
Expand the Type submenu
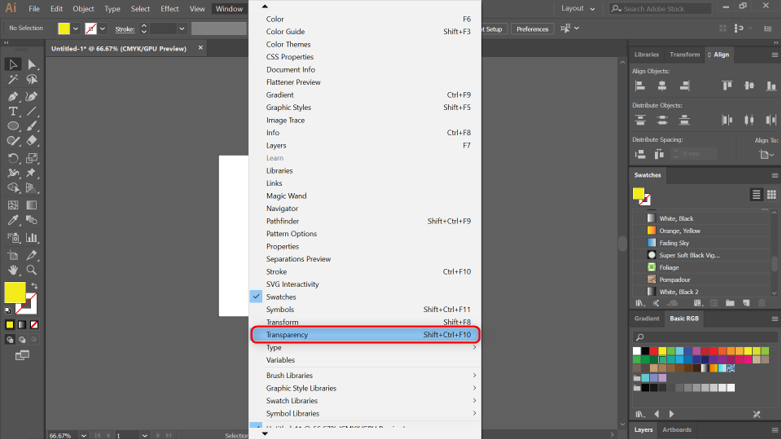click(366, 347)
